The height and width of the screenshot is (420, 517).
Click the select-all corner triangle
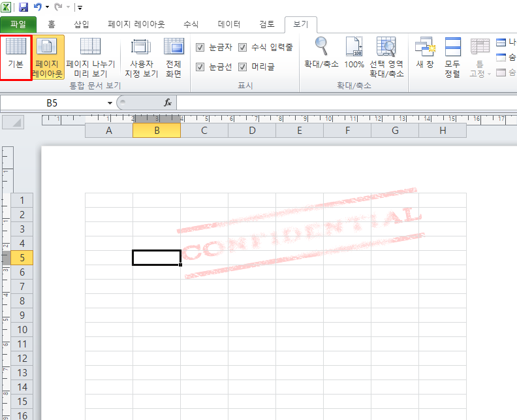[13, 122]
